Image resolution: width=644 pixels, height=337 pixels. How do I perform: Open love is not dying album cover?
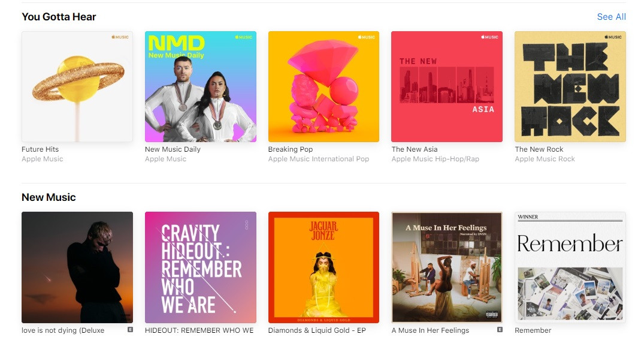pos(77,267)
